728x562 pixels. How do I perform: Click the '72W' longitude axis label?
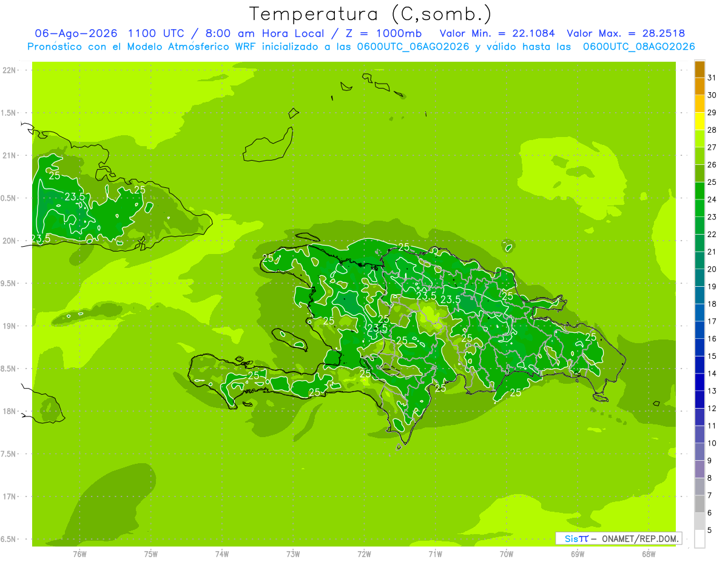click(x=364, y=554)
